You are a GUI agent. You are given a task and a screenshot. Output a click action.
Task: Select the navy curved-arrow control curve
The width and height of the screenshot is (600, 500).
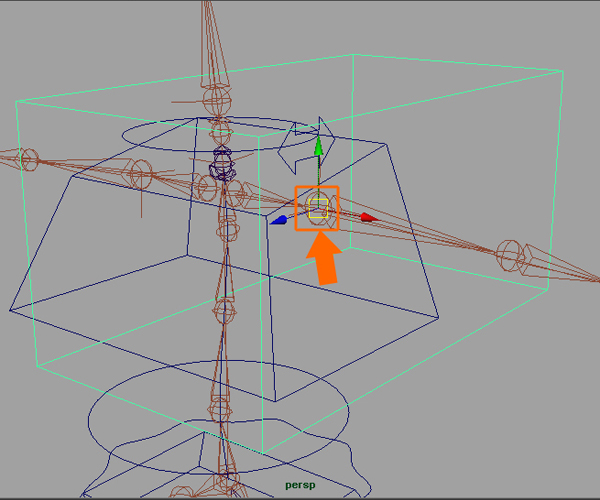tap(306, 145)
